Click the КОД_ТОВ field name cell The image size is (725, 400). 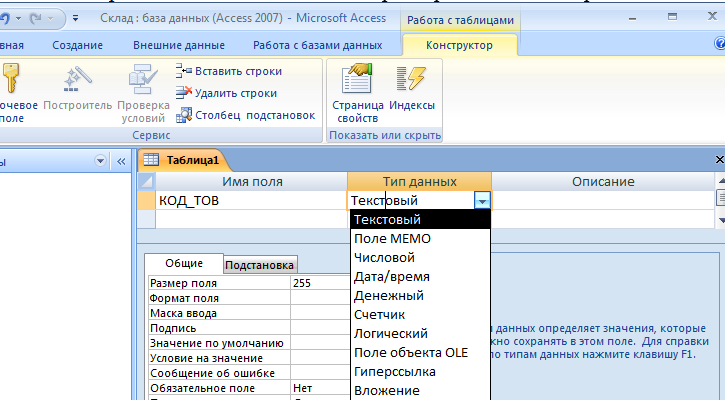click(251, 201)
